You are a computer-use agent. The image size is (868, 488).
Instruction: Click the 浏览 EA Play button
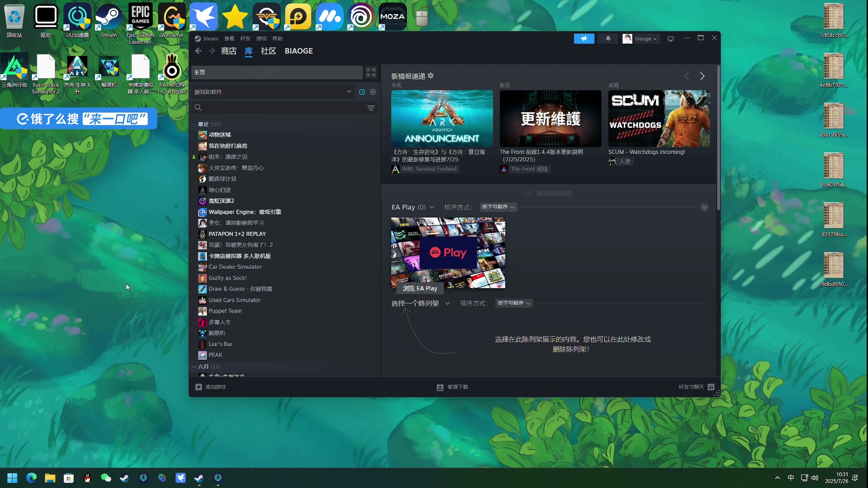click(420, 288)
